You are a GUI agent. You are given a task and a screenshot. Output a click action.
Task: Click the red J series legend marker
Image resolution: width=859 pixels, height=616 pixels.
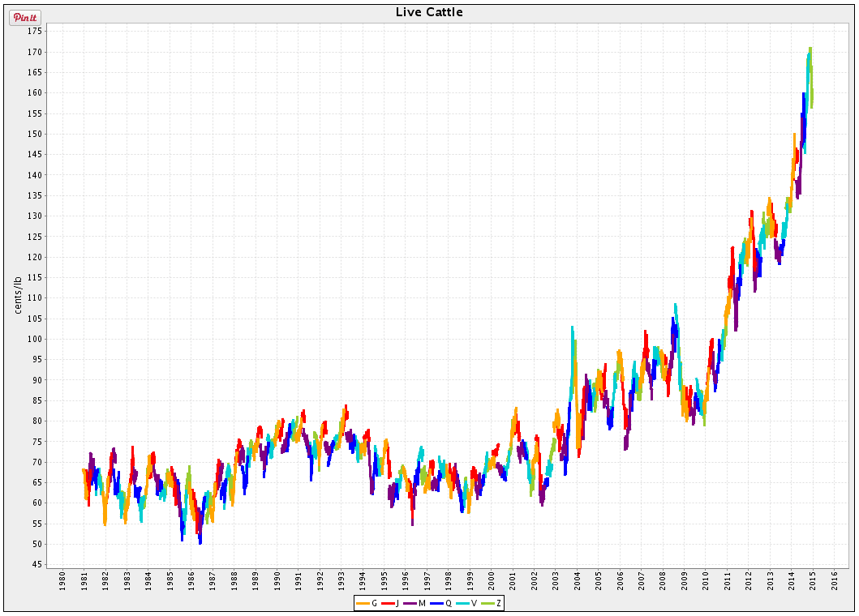pos(389,603)
